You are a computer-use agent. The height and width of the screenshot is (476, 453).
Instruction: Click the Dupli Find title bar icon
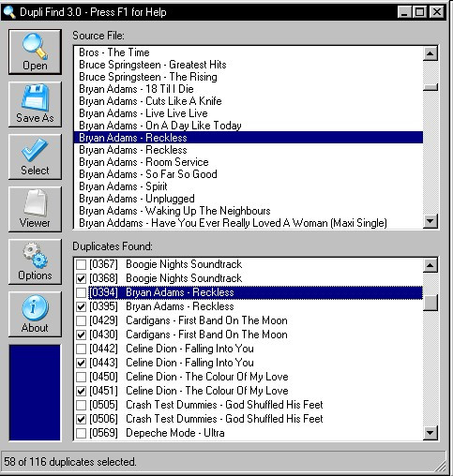click(9, 12)
